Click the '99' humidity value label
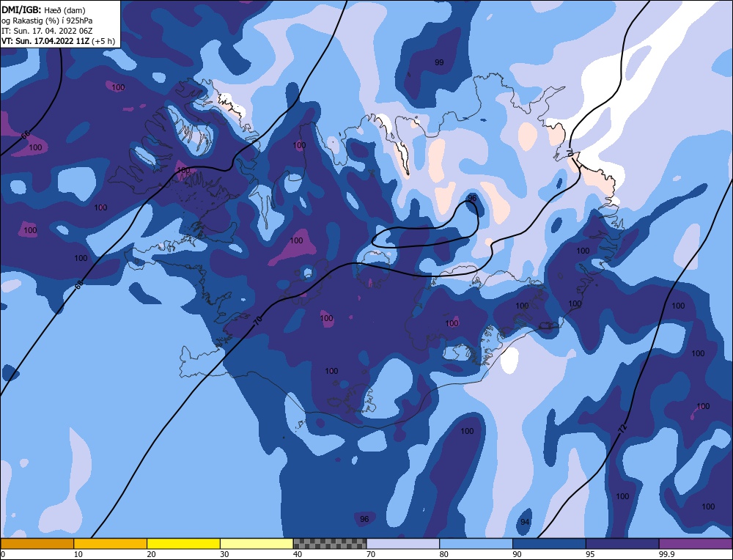The image size is (733, 560). [x=439, y=62]
